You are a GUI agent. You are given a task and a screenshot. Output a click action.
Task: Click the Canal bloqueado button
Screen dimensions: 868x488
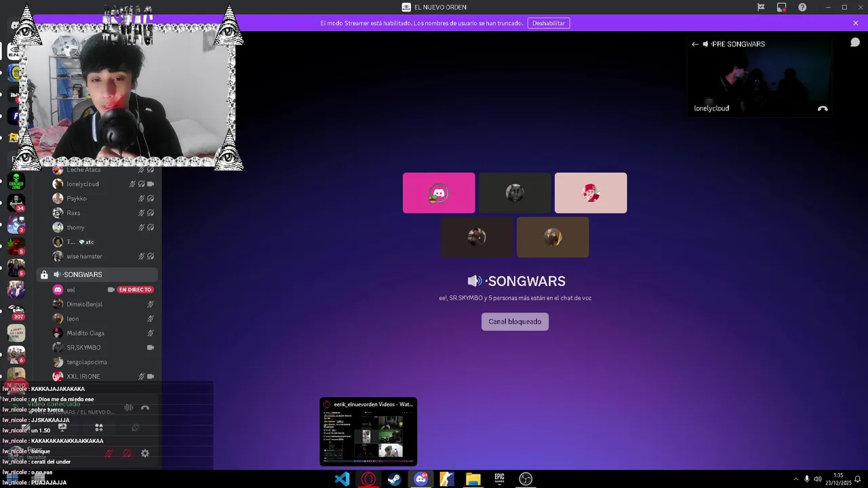(515, 321)
